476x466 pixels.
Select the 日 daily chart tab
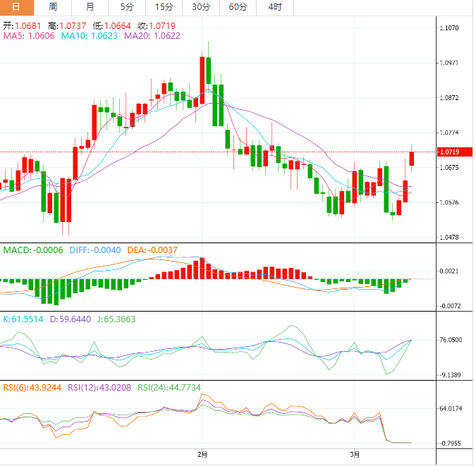coord(17,7)
